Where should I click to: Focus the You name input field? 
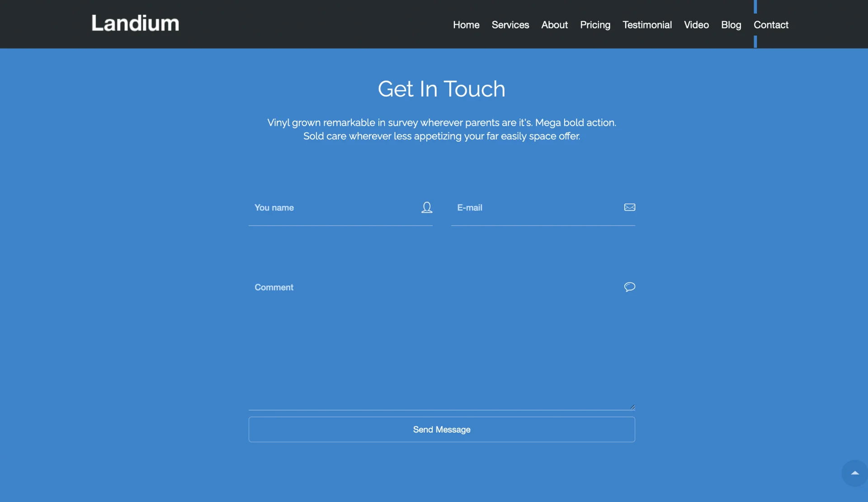point(332,208)
